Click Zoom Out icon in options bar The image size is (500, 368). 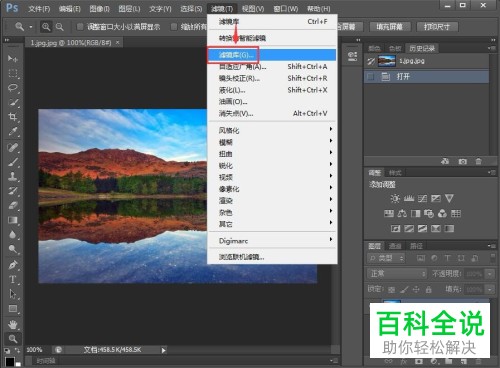(60, 27)
